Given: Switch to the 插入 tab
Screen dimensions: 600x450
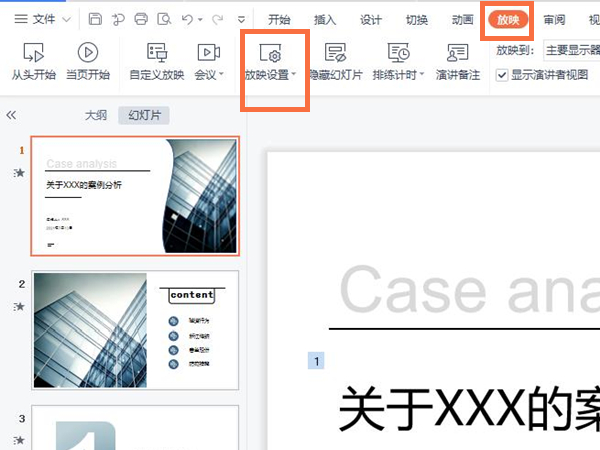Looking at the screenshot, I should [325, 19].
